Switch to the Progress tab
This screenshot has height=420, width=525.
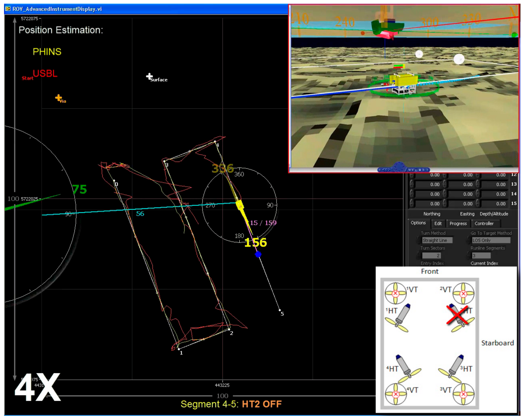pyautogui.click(x=458, y=224)
